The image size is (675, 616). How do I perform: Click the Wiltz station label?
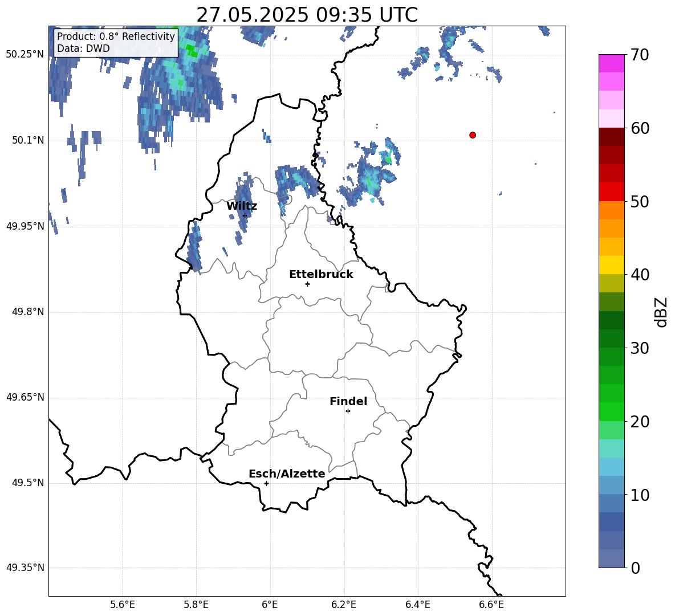242,206
